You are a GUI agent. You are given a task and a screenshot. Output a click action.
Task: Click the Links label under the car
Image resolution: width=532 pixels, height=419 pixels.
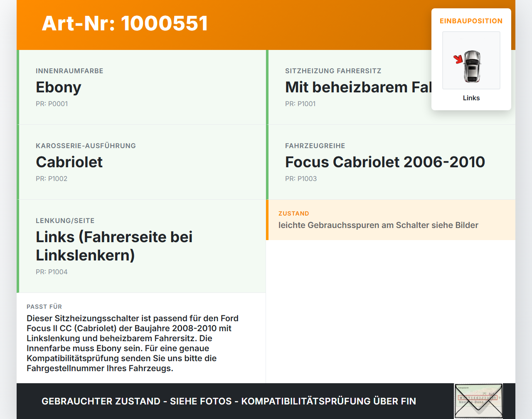tap(471, 98)
